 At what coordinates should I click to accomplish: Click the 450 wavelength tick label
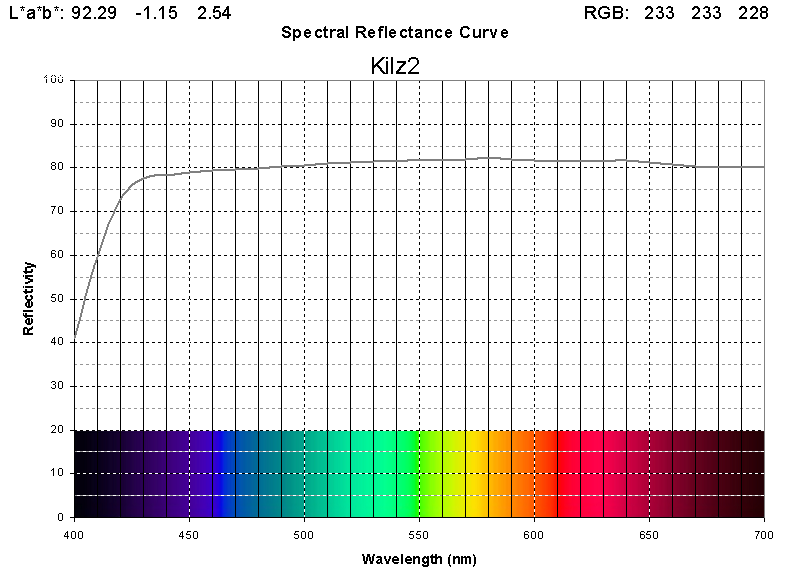pyautogui.click(x=189, y=535)
